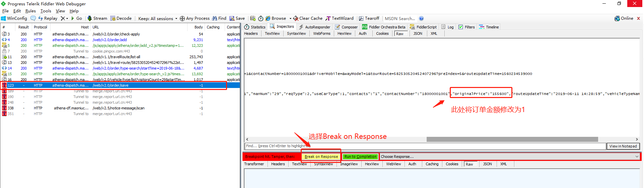Select request WebForms inspector tab
The height and width of the screenshot is (188, 644).
[322, 33]
